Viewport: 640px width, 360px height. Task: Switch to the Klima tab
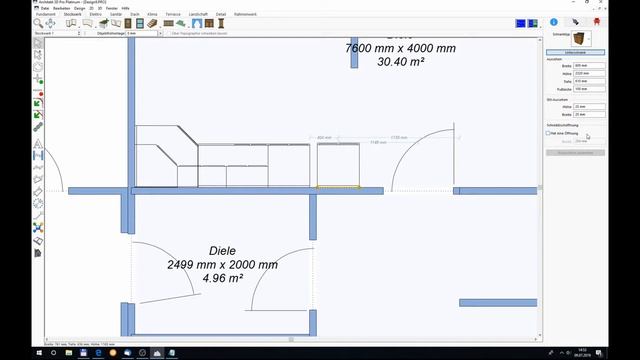pyautogui.click(x=152, y=14)
